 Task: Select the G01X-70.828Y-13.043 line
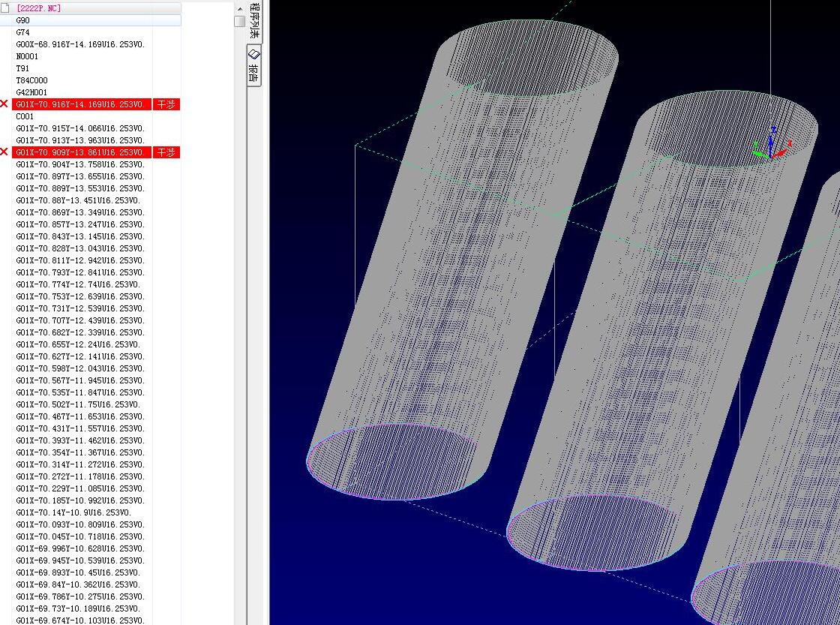coord(80,248)
